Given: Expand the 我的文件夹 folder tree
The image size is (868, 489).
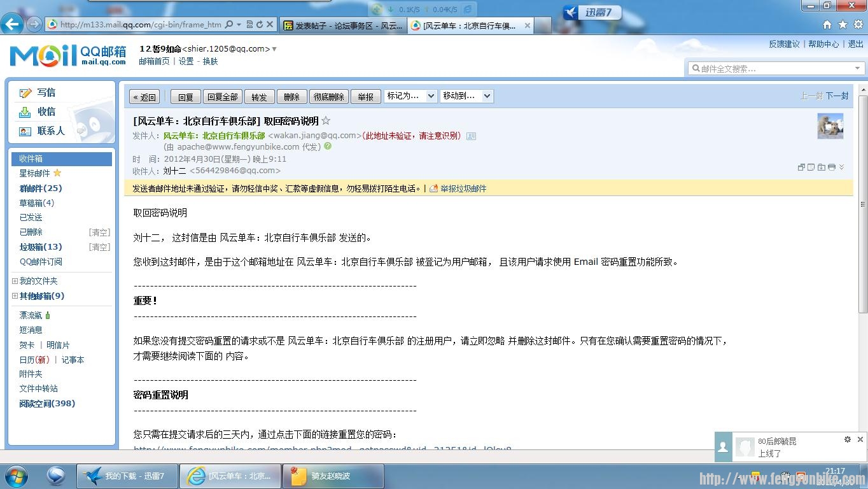Looking at the screenshot, I should (15, 281).
